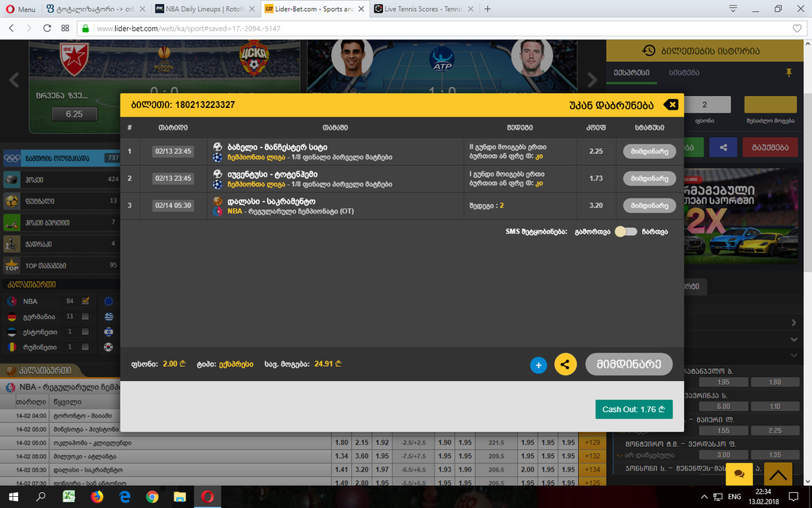Go to previous featured match slide
The image size is (812, 508).
click(14, 80)
